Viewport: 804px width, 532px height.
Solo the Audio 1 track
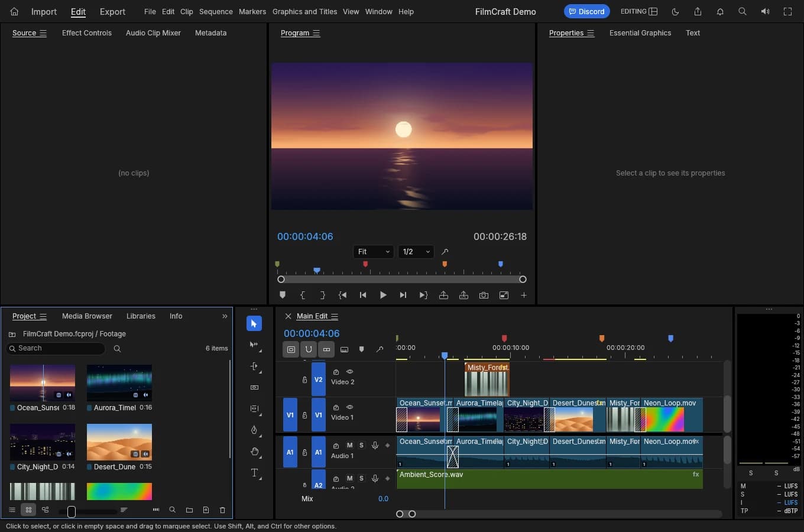pyautogui.click(x=361, y=445)
